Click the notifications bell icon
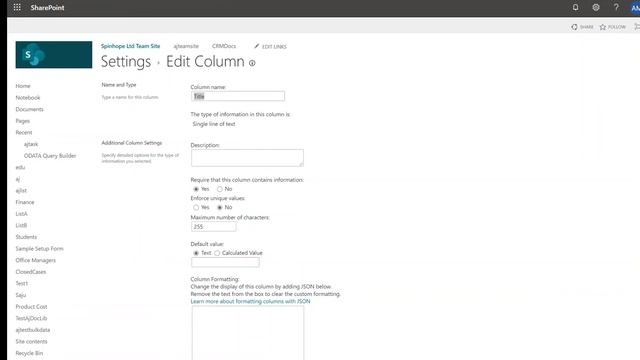640x360 pixels. tap(575, 7)
